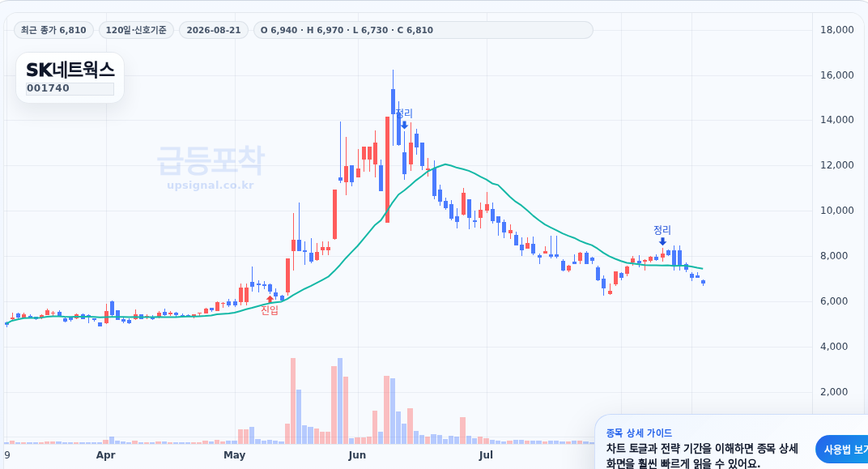Click the 정리 exit marker near June peak
The height and width of the screenshot is (469, 868).
pos(404,118)
